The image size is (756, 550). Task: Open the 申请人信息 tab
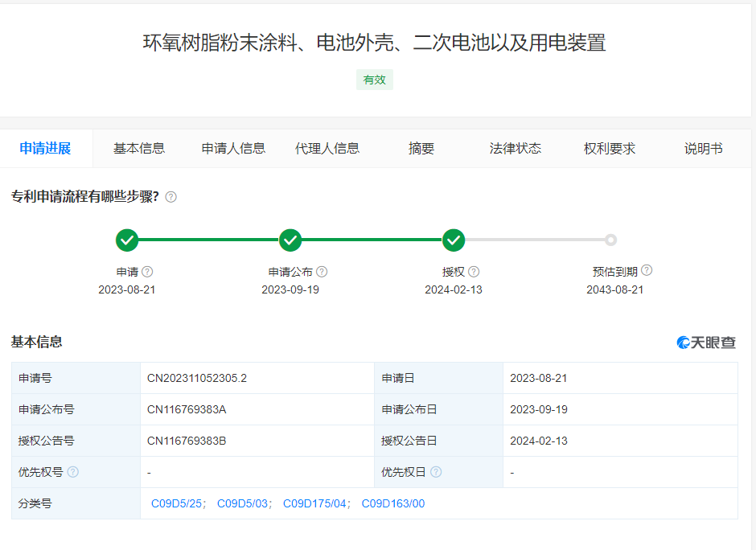coord(233,148)
